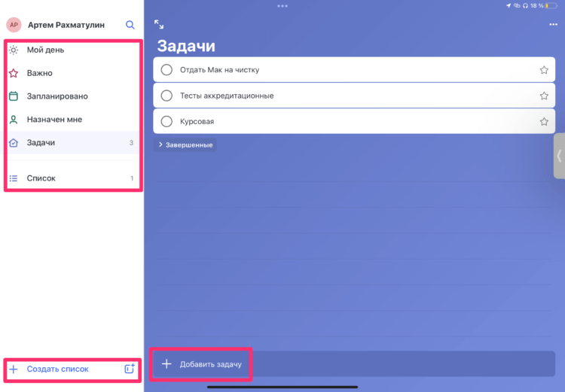
Task: Open the AP profile avatar
Action: 14,25
